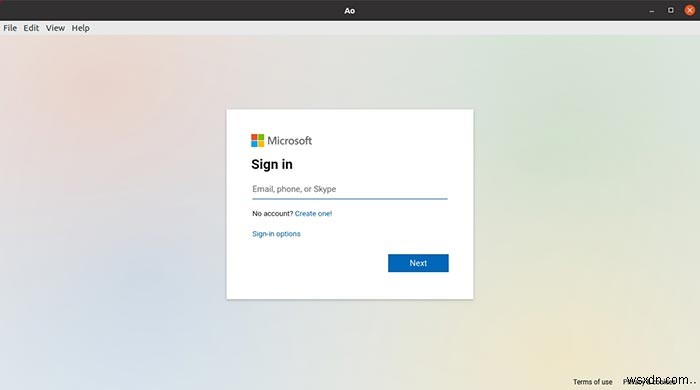Click the Microsoft logo
The height and width of the screenshot is (390, 700).
[x=281, y=141]
